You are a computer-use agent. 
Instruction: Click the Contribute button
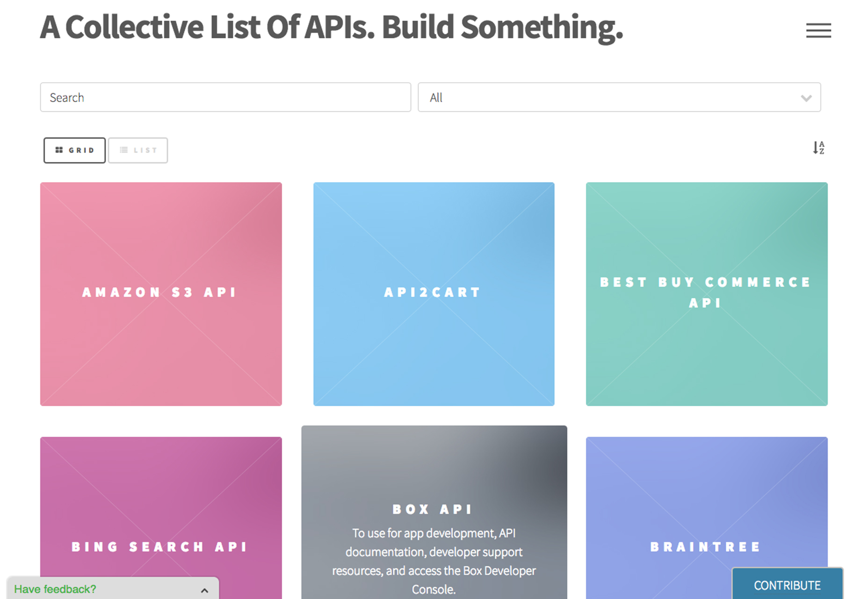tap(787, 584)
